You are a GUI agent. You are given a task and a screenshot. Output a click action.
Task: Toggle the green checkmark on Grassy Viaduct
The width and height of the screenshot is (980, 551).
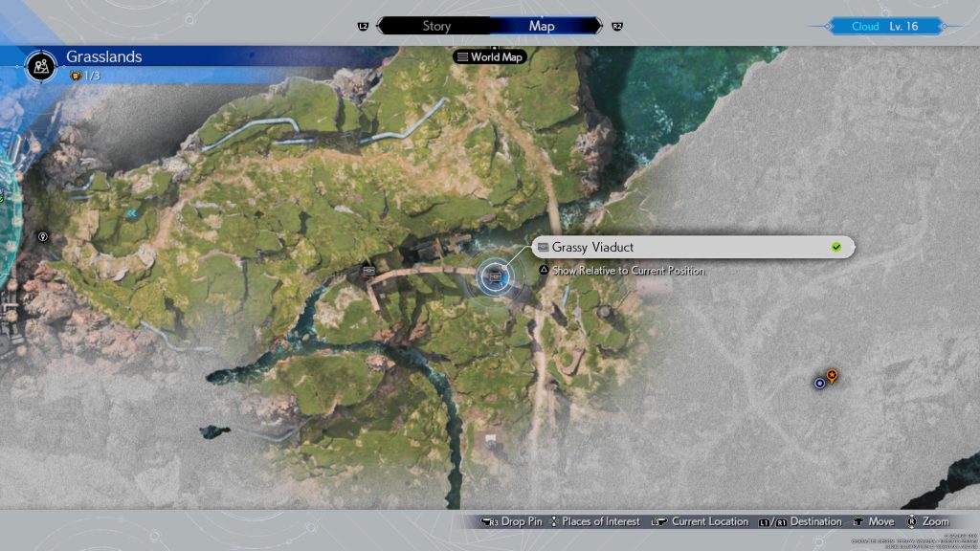tap(836, 247)
